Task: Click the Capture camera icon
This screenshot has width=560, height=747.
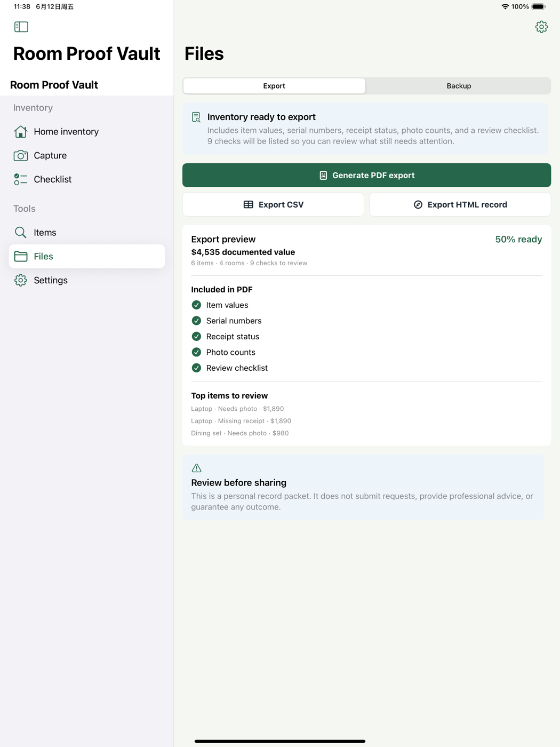Action: click(21, 155)
